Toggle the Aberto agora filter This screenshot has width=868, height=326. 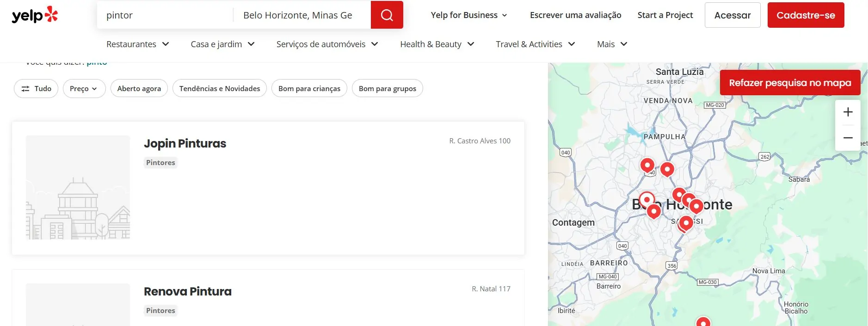point(139,88)
